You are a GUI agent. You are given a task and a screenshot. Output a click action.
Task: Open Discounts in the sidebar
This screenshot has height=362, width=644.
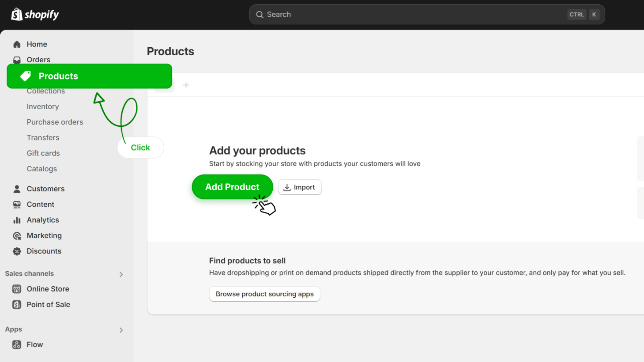44,251
